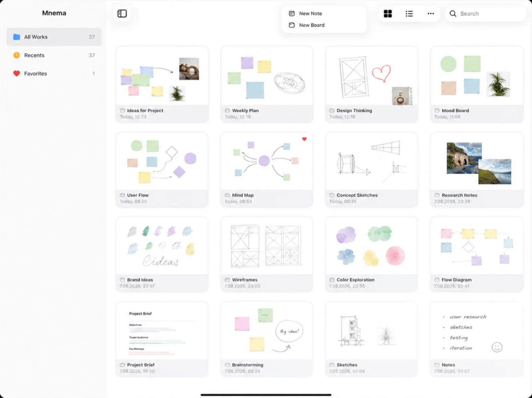Open the Weekly Plan board thumbnail
Viewport: 532px width, 398px height.
(267, 76)
